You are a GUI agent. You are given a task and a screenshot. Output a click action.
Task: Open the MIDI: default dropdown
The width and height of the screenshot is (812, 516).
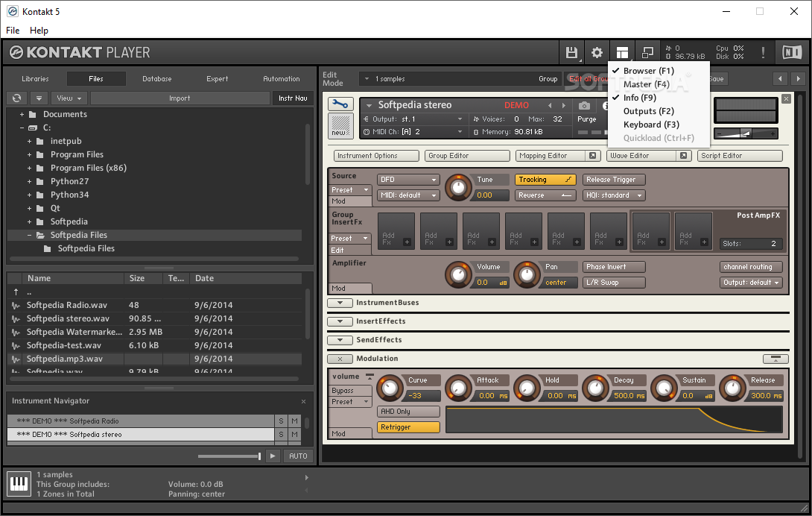[x=408, y=195]
